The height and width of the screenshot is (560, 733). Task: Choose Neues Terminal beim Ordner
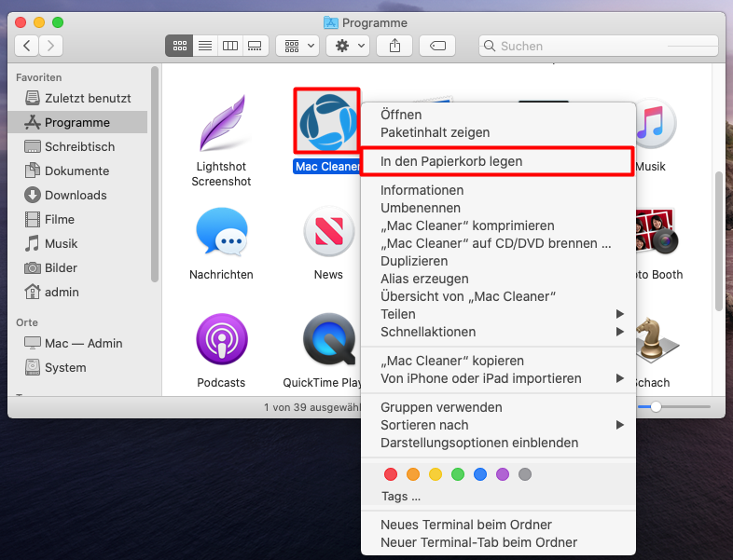click(x=498, y=525)
